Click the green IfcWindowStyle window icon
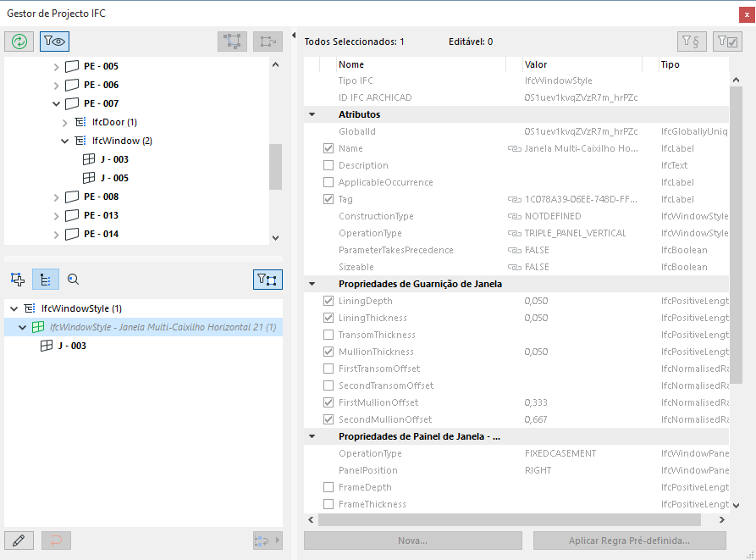756x560 pixels. pos(38,327)
